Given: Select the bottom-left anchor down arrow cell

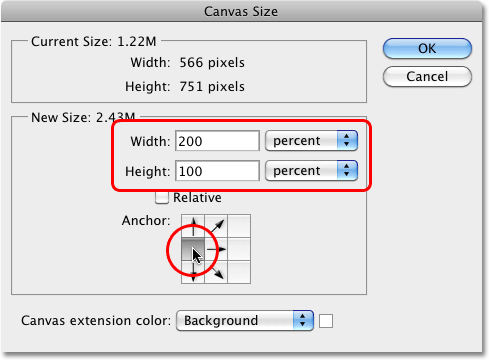Looking at the screenshot, I should tap(193, 272).
